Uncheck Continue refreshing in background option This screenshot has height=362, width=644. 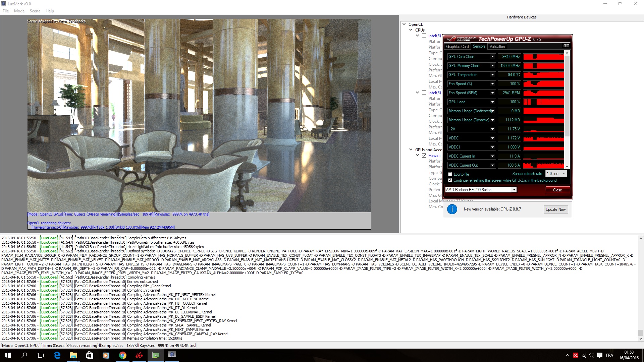(450, 180)
